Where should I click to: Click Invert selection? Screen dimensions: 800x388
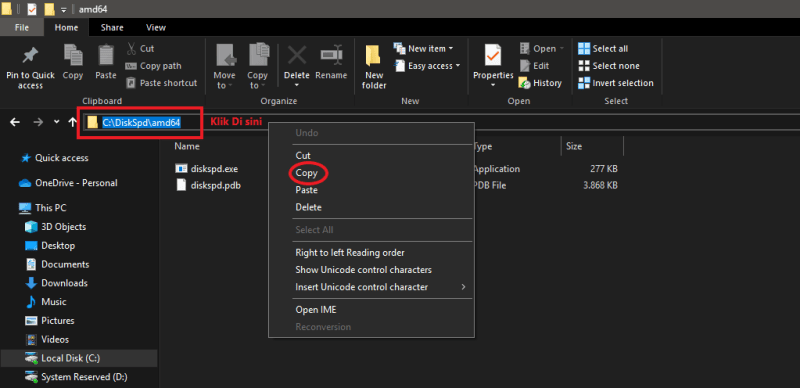pos(616,83)
